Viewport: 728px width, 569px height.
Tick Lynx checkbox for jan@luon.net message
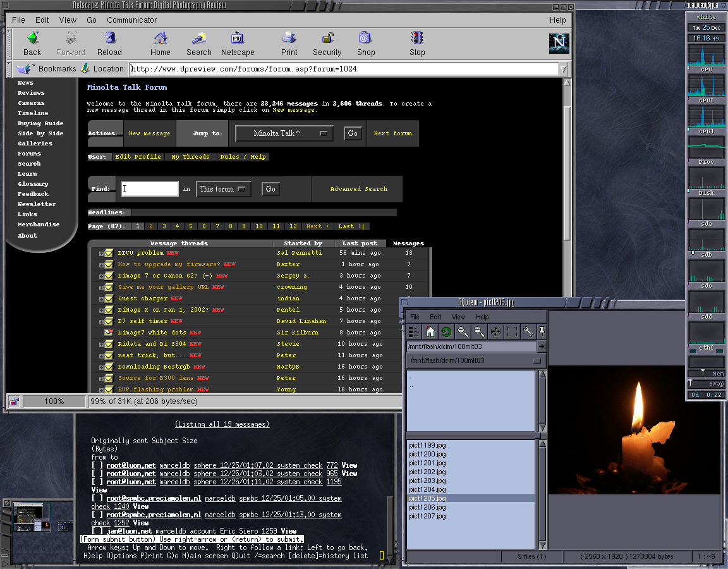click(x=97, y=531)
